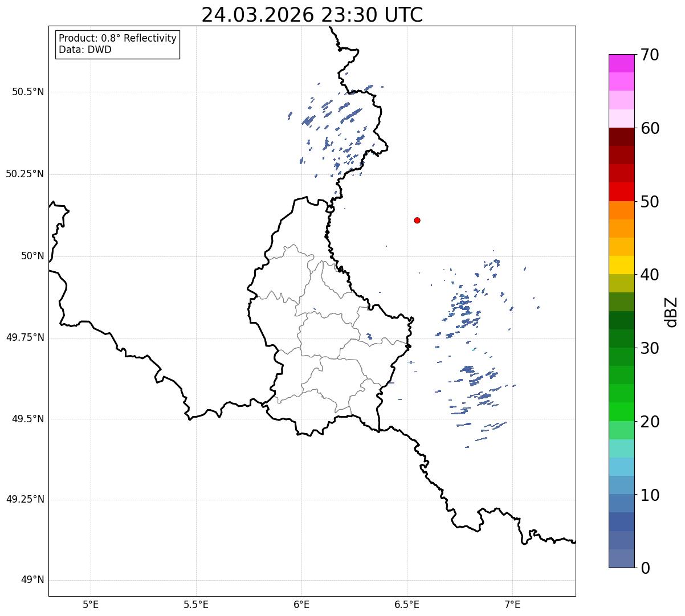Click the 6.5°E longitude label
685x616 pixels.
pyautogui.click(x=407, y=605)
